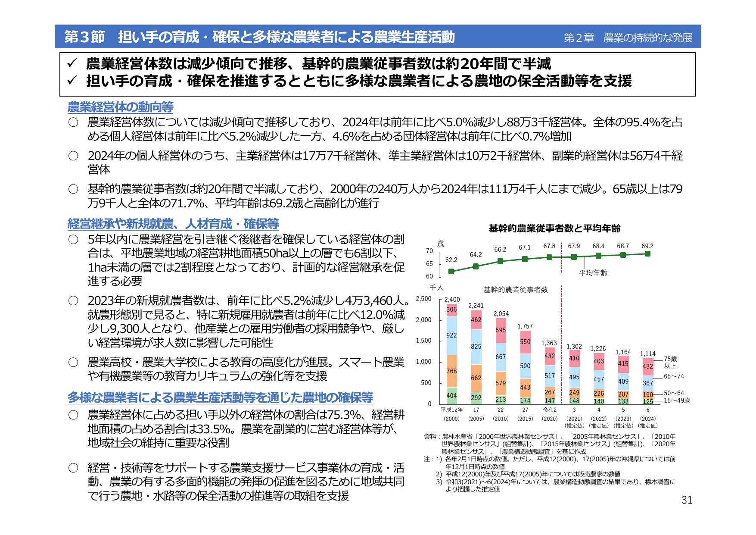Screen dimensions: 756x535
Task: Click the underlined heading "農業経営体の動向等"
Action: click(x=120, y=107)
